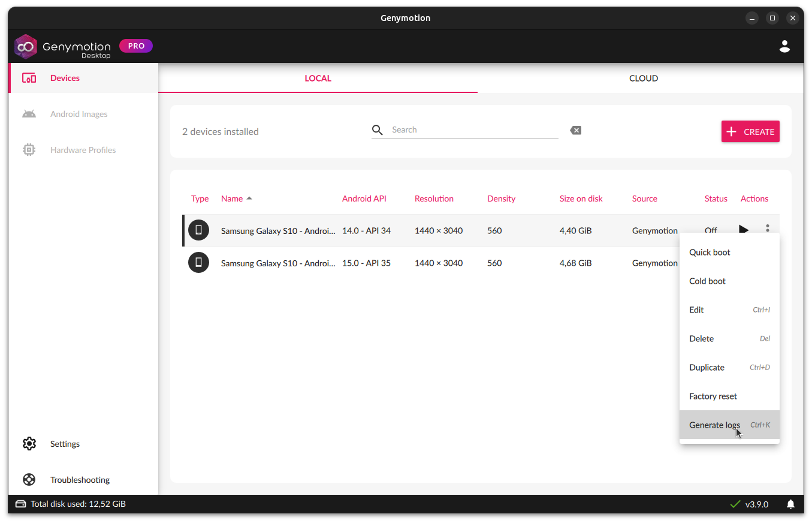This screenshot has height=523, width=812.
Task: Maximize the Genymotion window
Action: 772,18
